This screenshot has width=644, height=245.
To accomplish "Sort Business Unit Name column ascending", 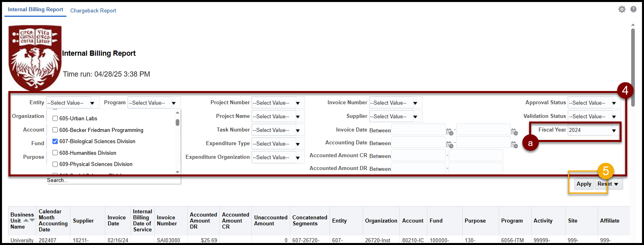I will (x=26, y=220).
